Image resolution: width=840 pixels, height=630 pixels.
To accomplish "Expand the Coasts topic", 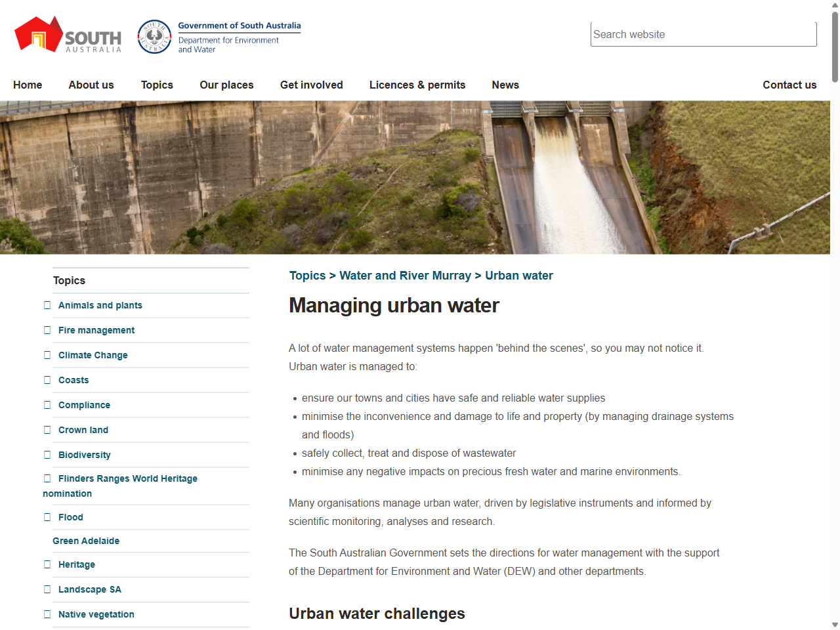I will click(47, 380).
